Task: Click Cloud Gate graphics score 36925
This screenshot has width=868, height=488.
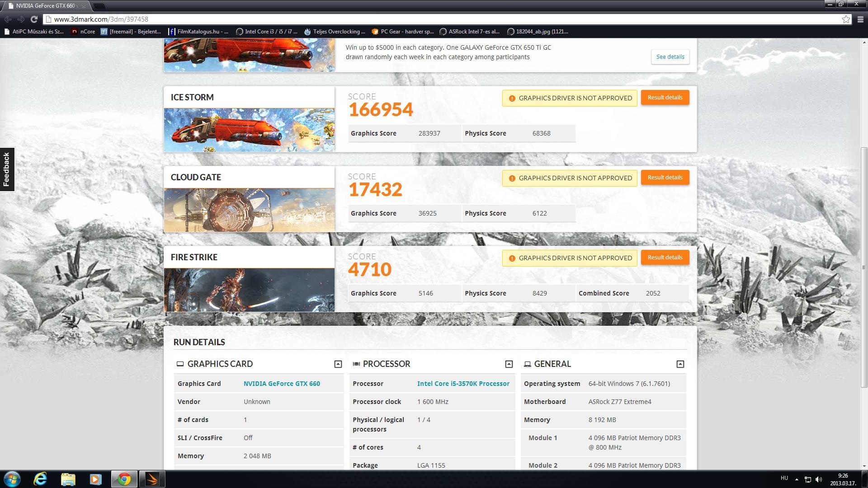Action: [427, 213]
